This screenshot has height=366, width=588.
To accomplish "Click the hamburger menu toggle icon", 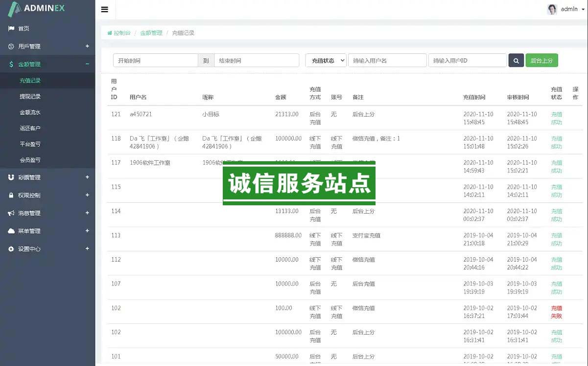I will click(104, 9).
